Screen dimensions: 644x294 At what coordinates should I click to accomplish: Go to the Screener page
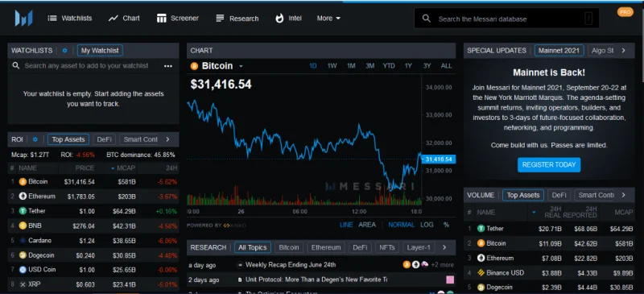177,18
